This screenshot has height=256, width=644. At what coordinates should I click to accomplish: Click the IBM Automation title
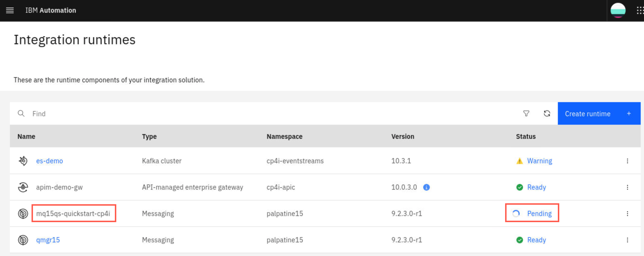pyautogui.click(x=51, y=10)
